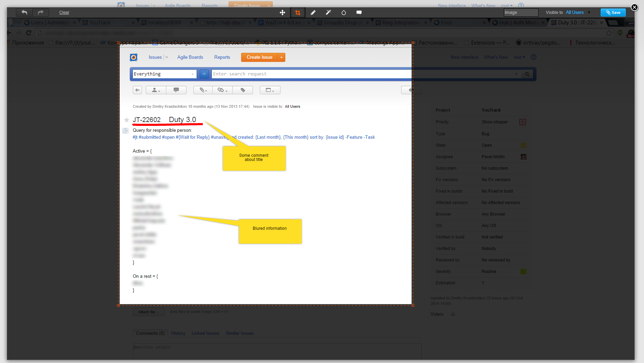Switch to the Linked Issues tab

point(205,333)
